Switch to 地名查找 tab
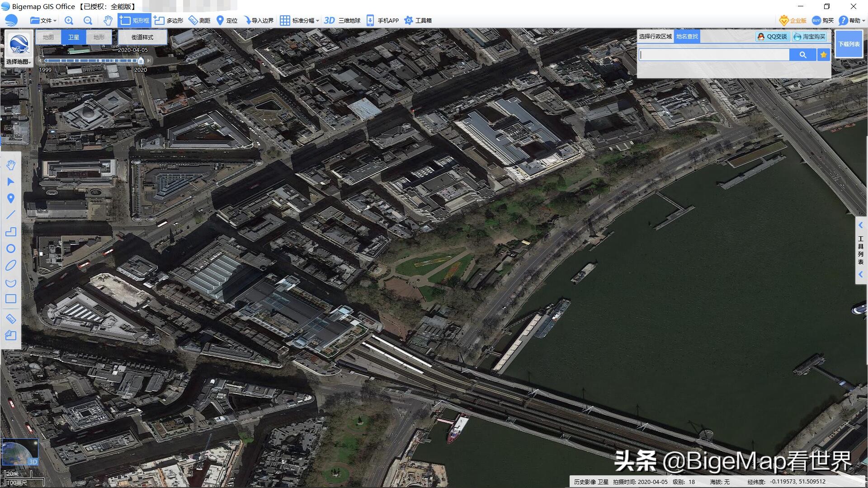This screenshot has height=488, width=868. coord(687,37)
